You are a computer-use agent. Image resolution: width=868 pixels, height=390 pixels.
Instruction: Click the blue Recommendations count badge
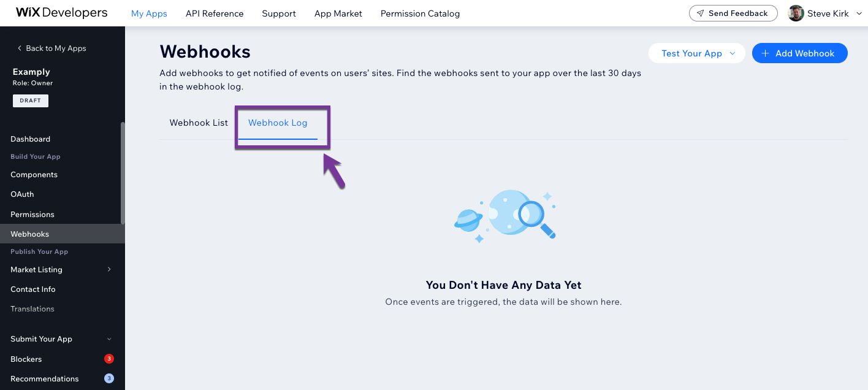click(109, 378)
